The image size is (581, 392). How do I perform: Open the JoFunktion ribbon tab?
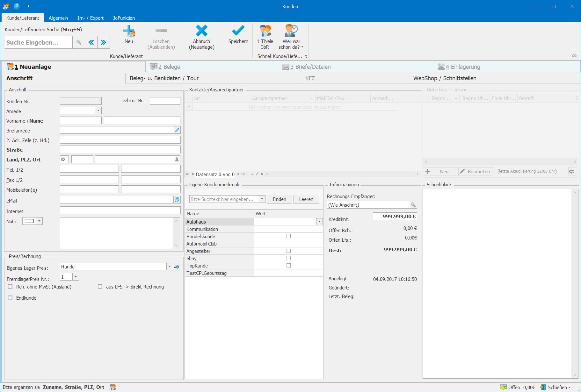click(124, 18)
